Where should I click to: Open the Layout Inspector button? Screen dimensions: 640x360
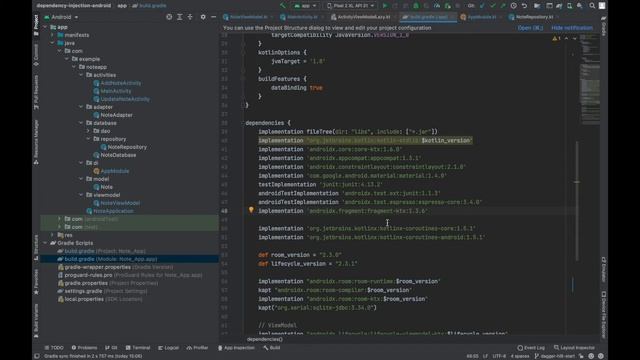[574, 348]
